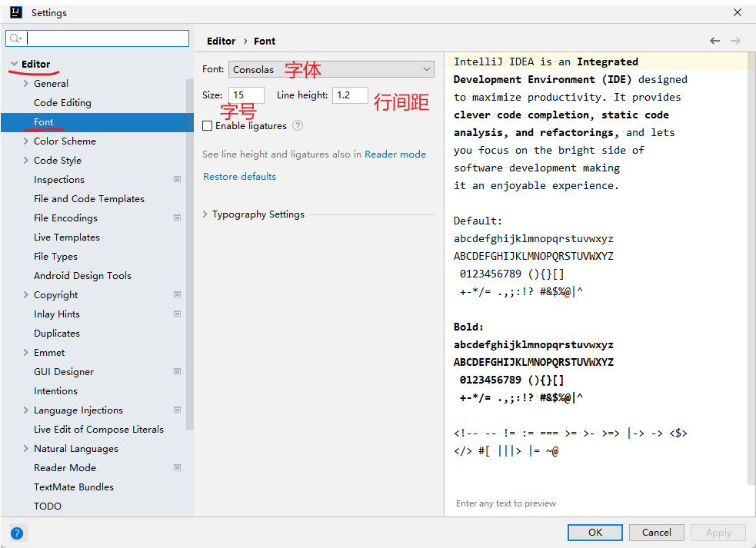Focus the settings search field
Viewport: 756px width, 548px height.
pos(98,38)
